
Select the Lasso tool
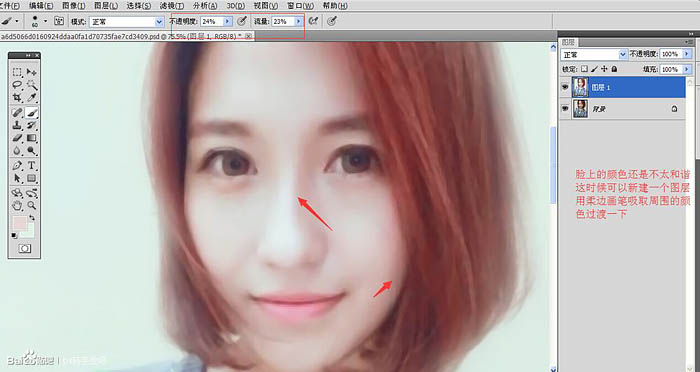click(x=17, y=84)
